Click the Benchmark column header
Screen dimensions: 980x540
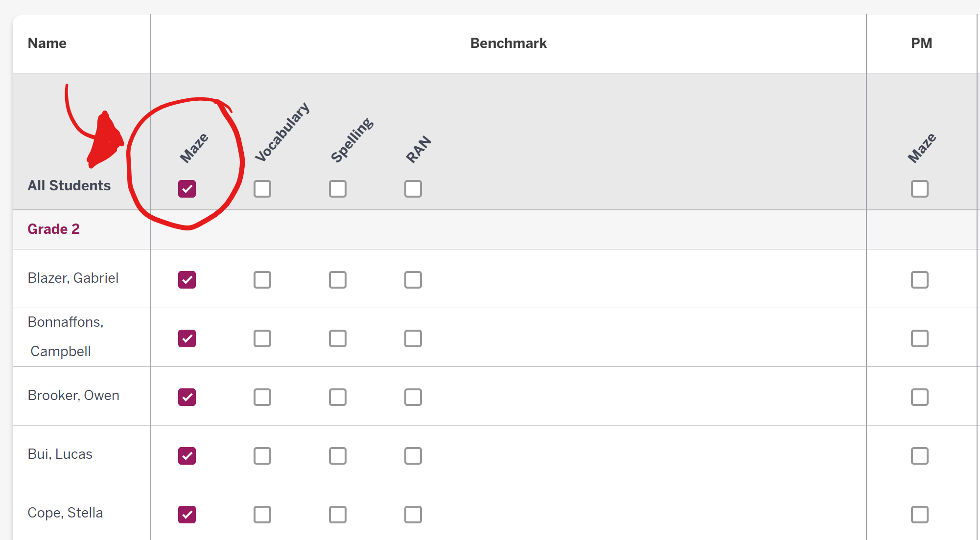[x=508, y=43]
